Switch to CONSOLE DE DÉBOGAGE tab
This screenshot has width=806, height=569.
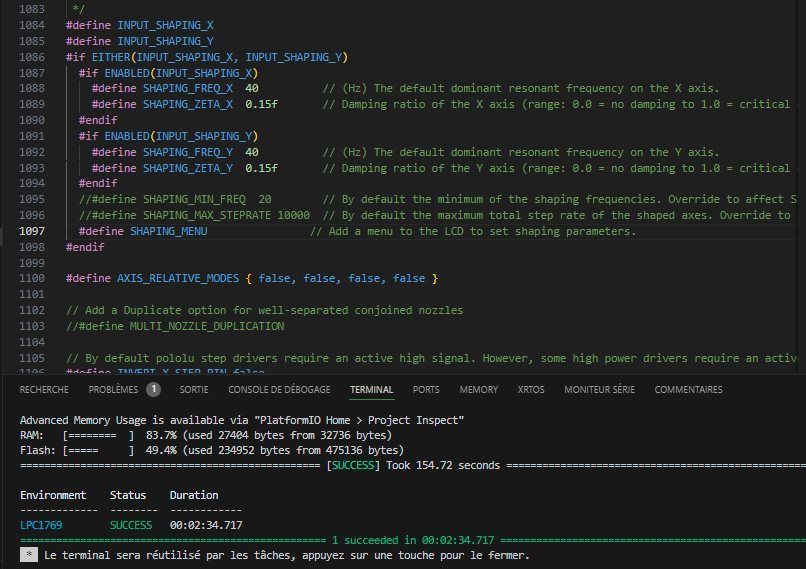[279, 390]
